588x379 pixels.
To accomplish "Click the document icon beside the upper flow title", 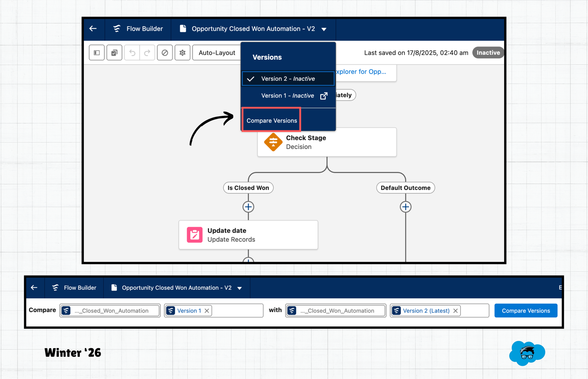I will 183,29.
